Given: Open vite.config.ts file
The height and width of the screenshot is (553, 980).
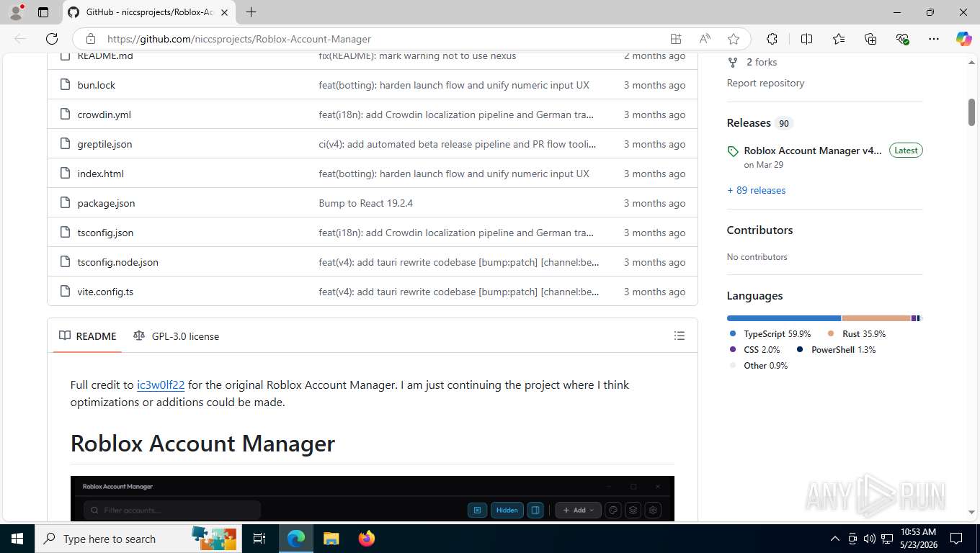Looking at the screenshot, I should point(106,292).
